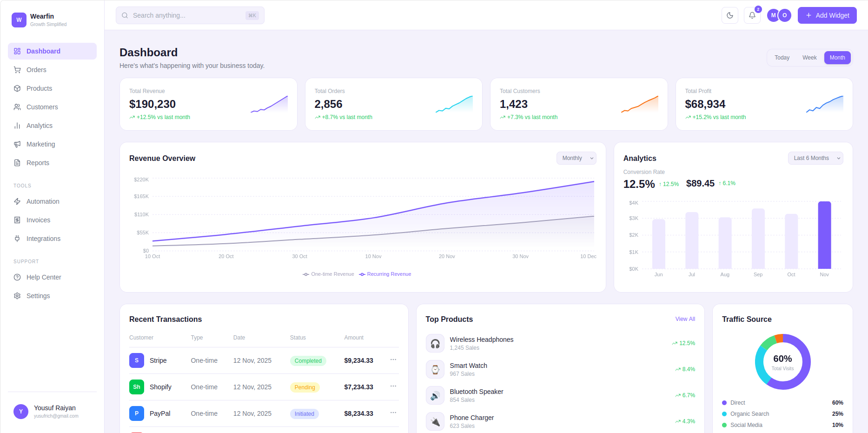Click the Stripe S badge icon
This screenshot has width=868, height=433.
pyautogui.click(x=137, y=360)
